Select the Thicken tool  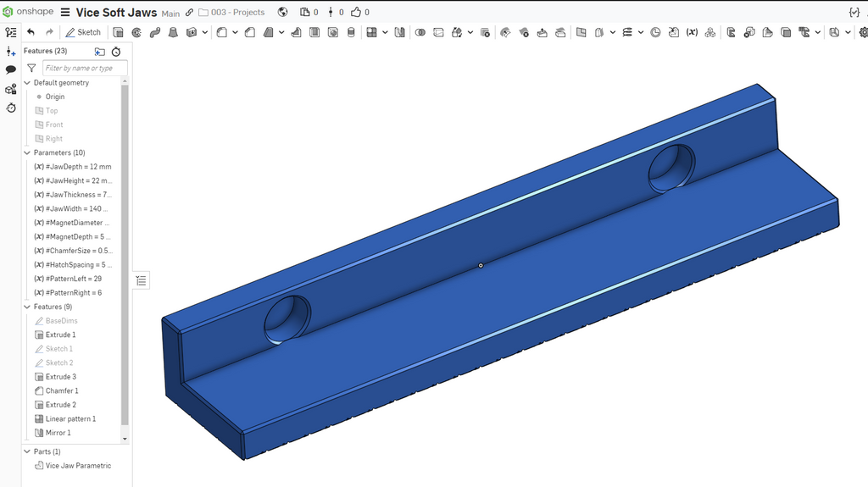192,33
